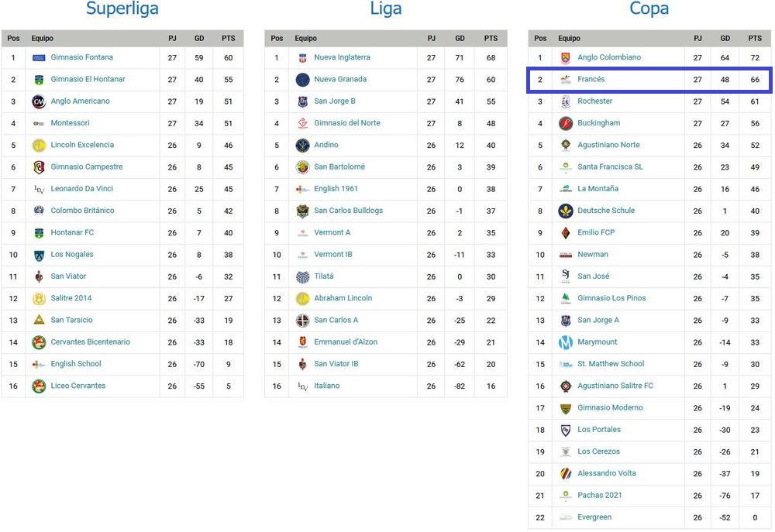775x532 pixels.
Task: Open the Liga heading link
Action: 385,9
